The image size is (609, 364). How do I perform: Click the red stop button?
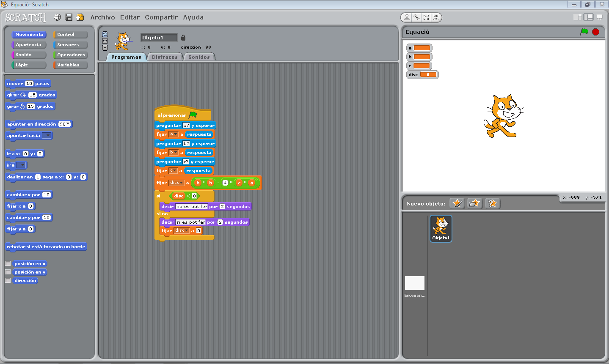point(595,32)
